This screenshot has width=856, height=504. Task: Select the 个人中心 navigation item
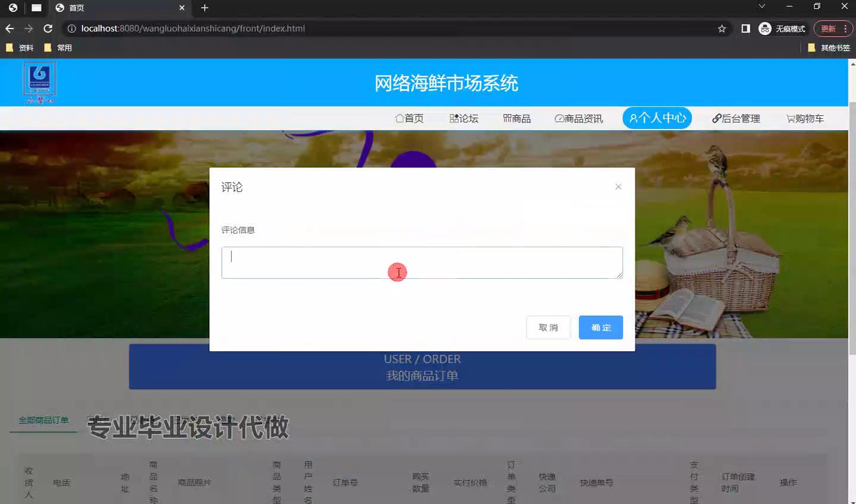pyautogui.click(x=657, y=118)
